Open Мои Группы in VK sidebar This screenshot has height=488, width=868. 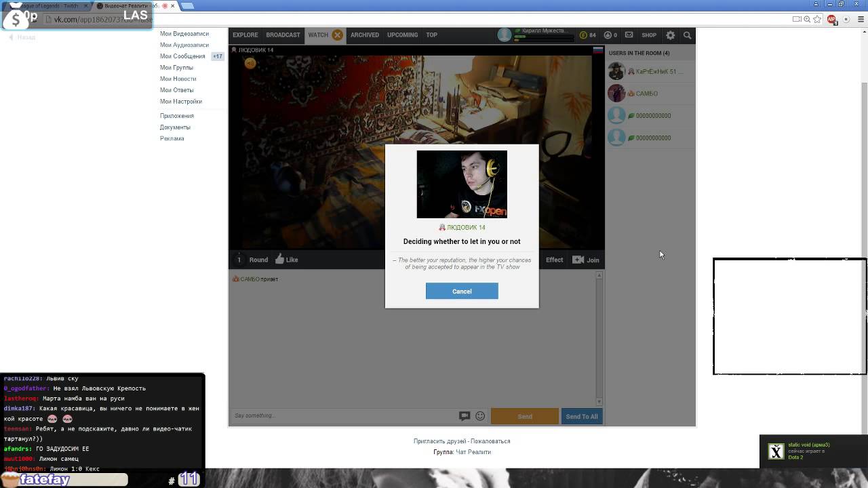[176, 68]
